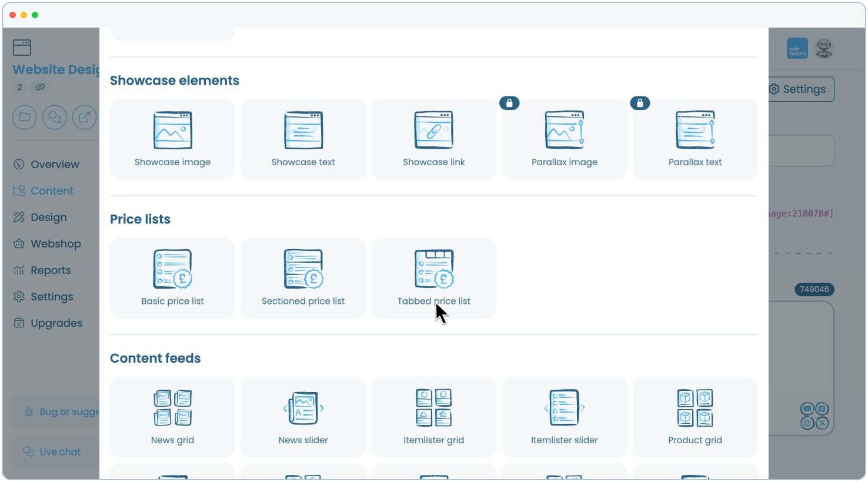
Task: Click the X social icon
Action: tap(822, 423)
